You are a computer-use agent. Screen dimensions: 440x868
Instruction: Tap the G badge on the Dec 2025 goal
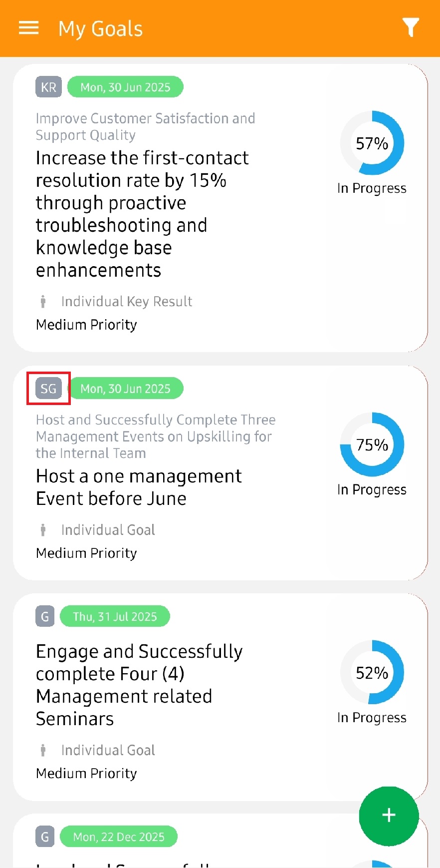click(45, 837)
